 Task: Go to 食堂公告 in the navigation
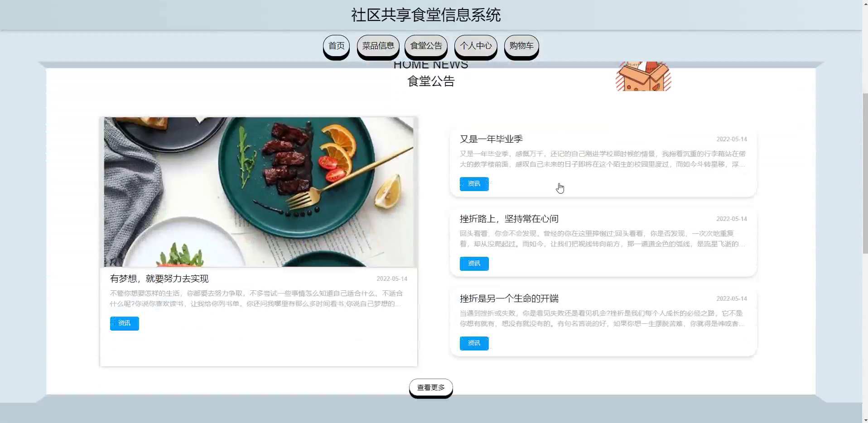click(426, 46)
